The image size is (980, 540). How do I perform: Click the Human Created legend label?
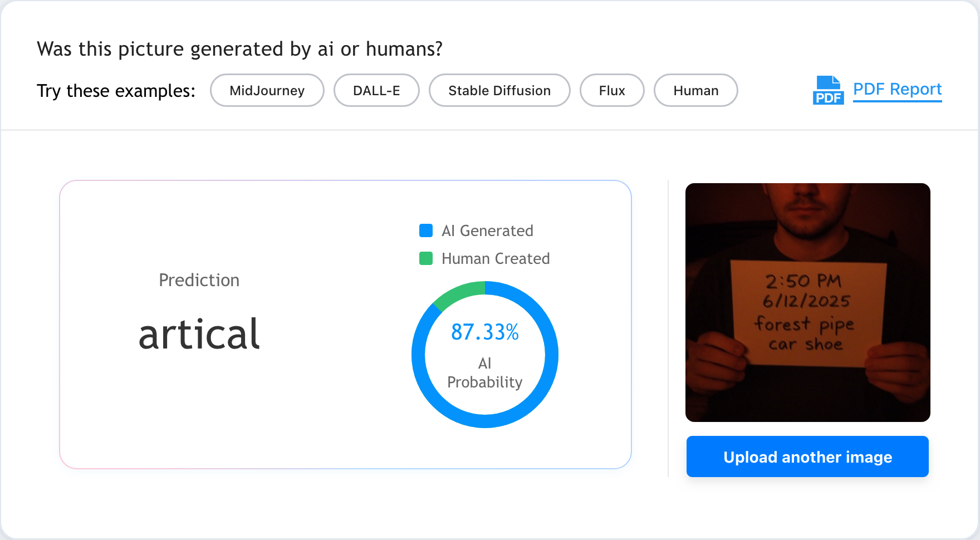tap(496, 258)
